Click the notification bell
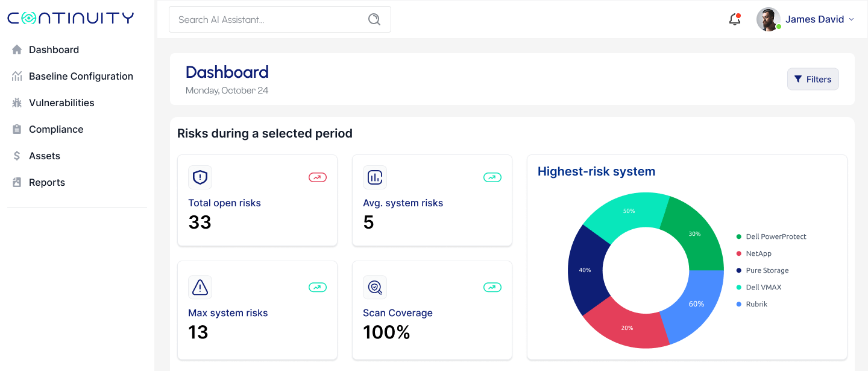 click(734, 19)
